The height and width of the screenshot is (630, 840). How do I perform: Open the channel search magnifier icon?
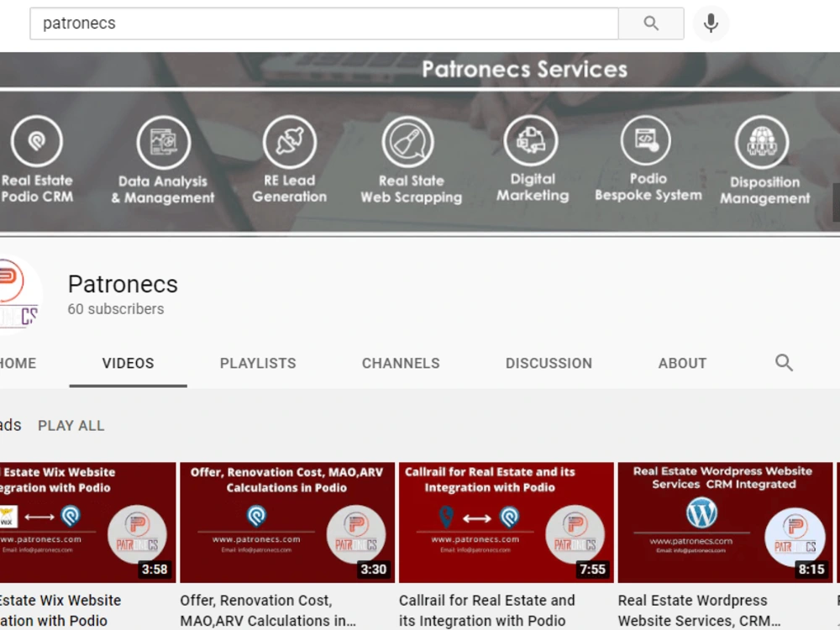point(784,363)
